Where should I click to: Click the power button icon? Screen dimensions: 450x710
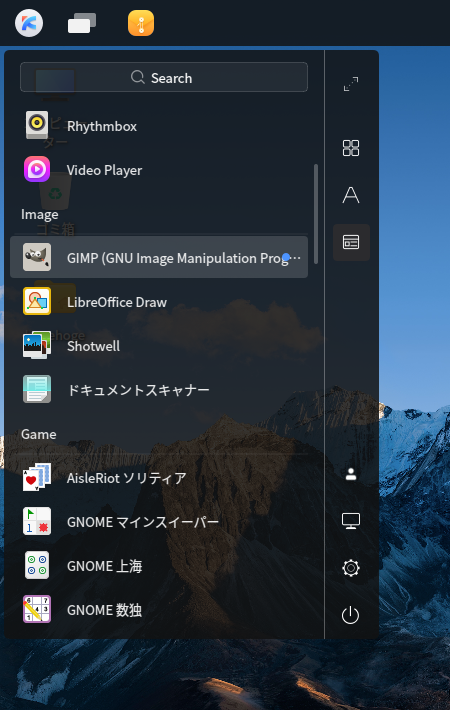[x=350, y=615]
